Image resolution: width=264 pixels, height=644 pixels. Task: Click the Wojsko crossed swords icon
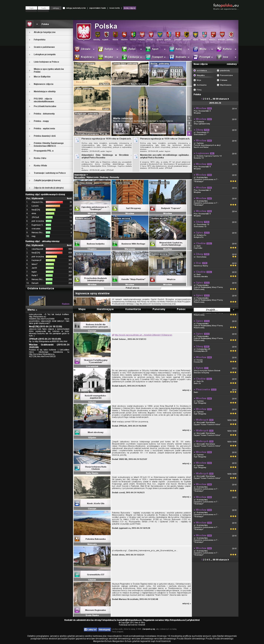point(101,57)
